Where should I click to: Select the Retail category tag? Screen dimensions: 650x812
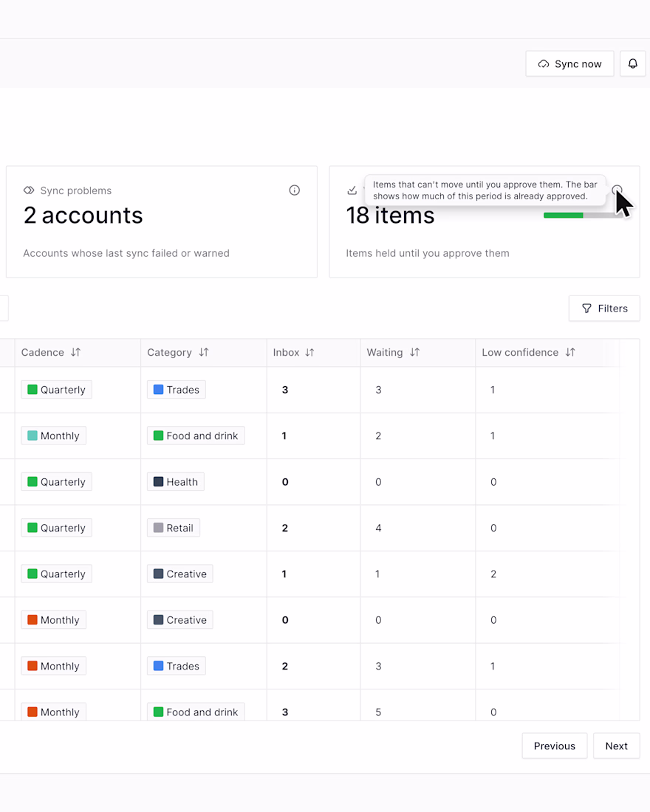[173, 528]
